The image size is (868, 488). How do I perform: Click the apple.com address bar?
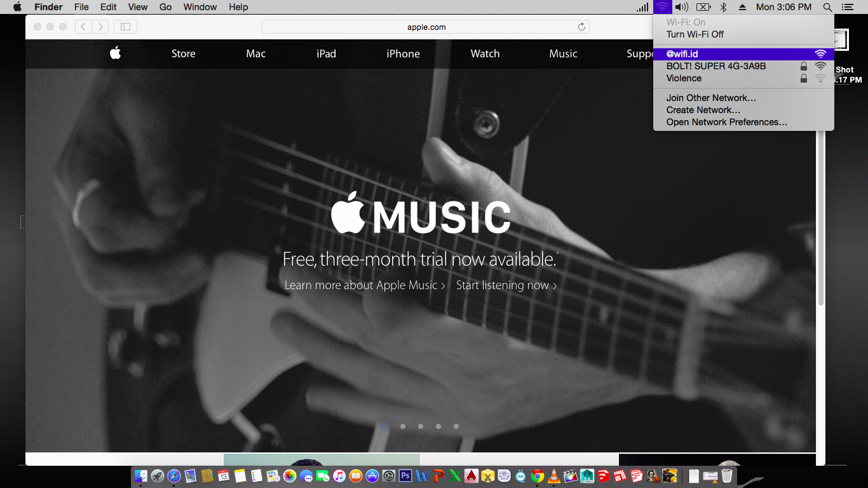point(426,27)
